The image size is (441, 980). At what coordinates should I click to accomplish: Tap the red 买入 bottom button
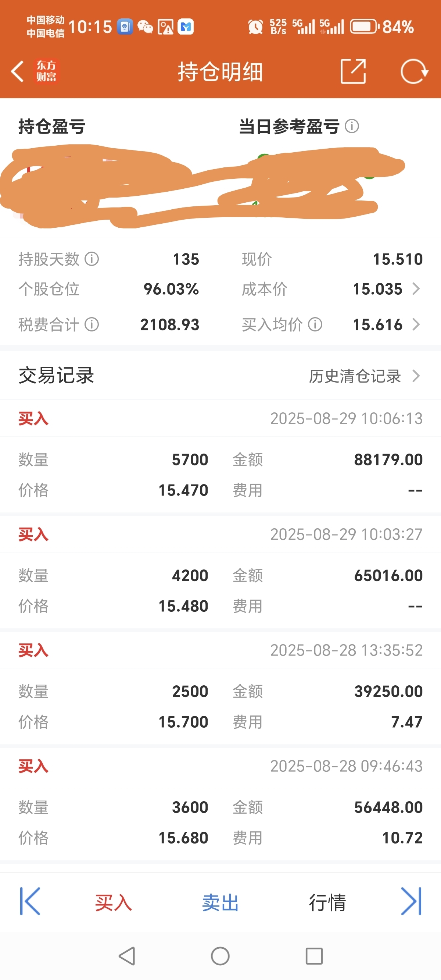click(x=113, y=902)
